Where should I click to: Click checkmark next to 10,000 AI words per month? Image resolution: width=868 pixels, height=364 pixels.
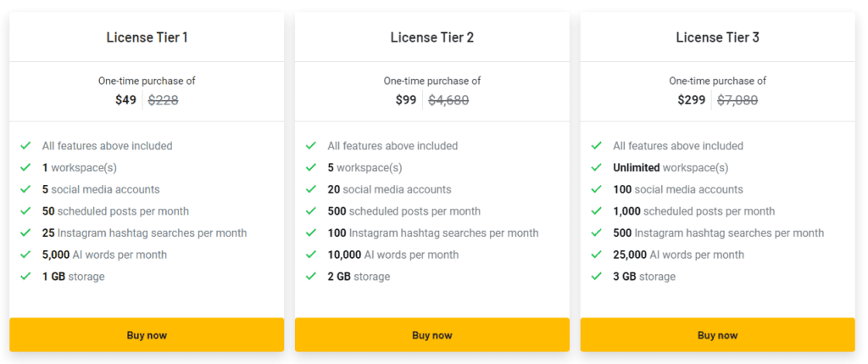point(311,255)
